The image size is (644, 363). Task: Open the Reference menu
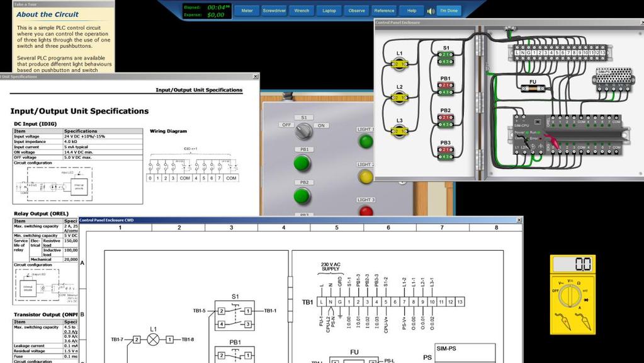tap(384, 11)
